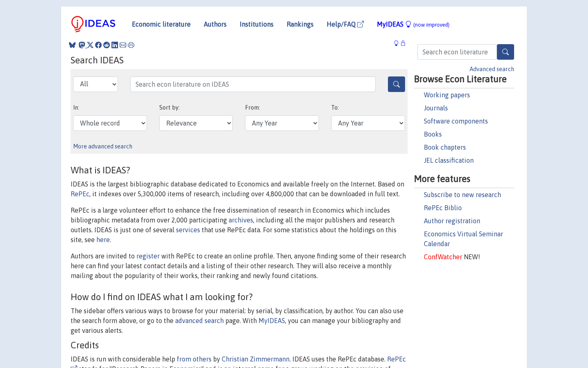Open the Sort by Relevance dropdown
588x368 pixels.
point(196,123)
